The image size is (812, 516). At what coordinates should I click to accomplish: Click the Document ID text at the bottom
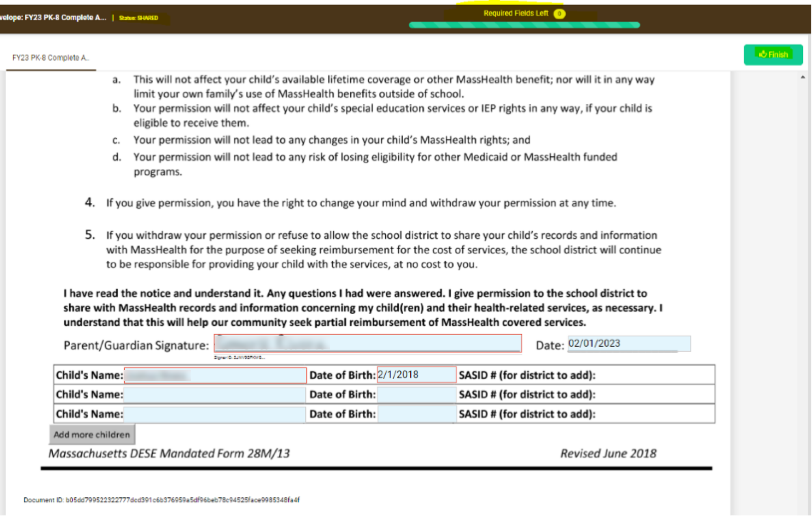(161, 500)
